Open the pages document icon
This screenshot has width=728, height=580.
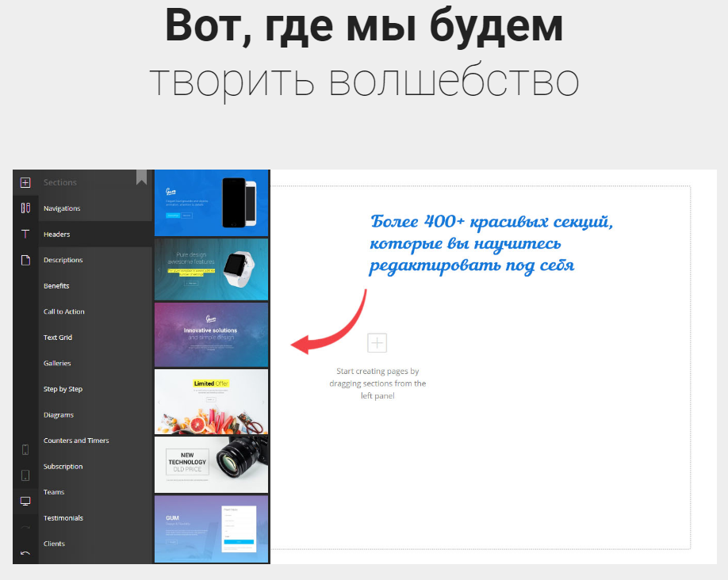25,260
